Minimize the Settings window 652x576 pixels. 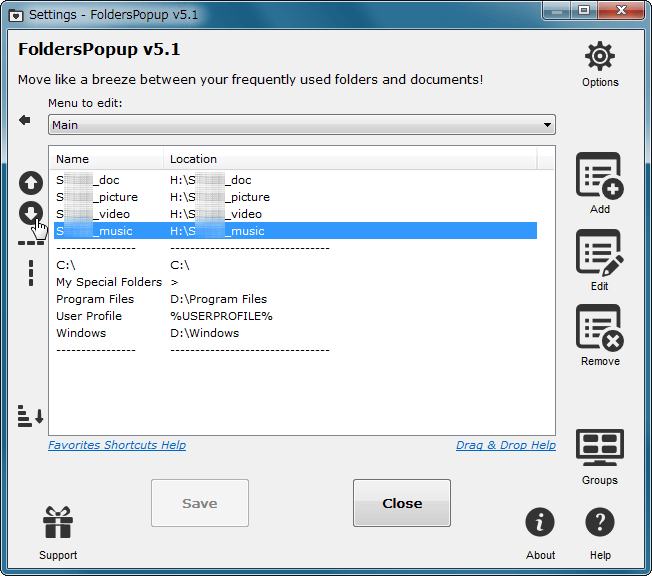tap(556, 11)
